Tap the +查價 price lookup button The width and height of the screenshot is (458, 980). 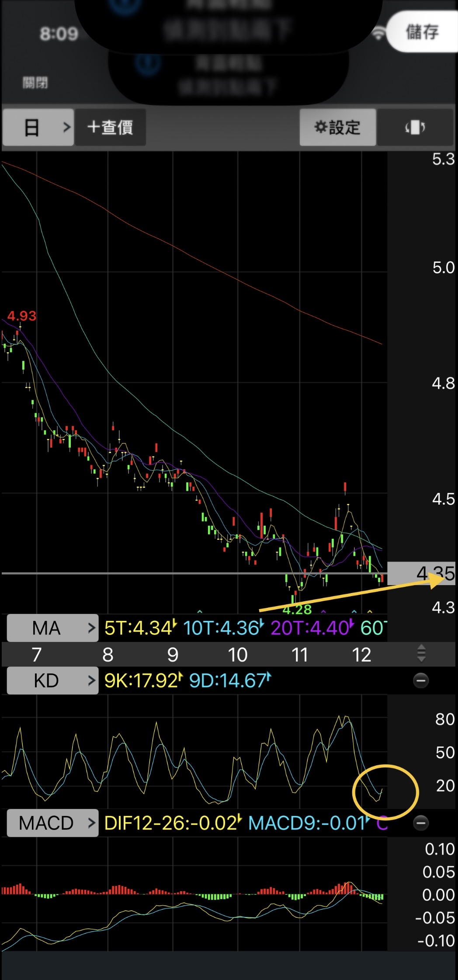coord(110,127)
